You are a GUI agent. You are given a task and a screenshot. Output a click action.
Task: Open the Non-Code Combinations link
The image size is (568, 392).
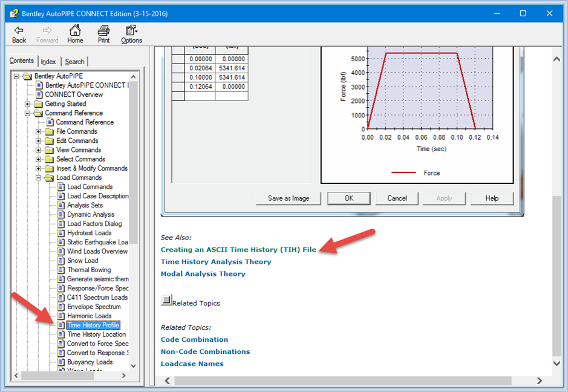(x=206, y=352)
